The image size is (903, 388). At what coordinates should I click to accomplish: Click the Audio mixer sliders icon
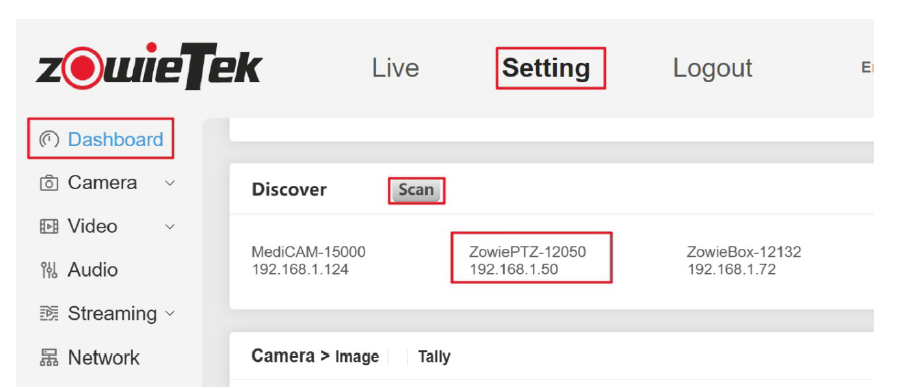point(48,270)
